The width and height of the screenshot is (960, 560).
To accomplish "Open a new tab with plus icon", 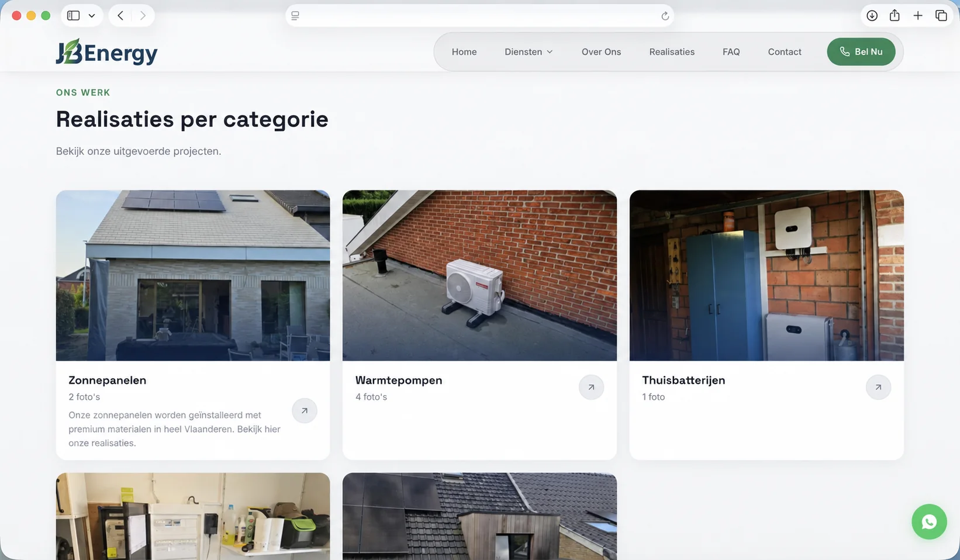I will [x=918, y=16].
